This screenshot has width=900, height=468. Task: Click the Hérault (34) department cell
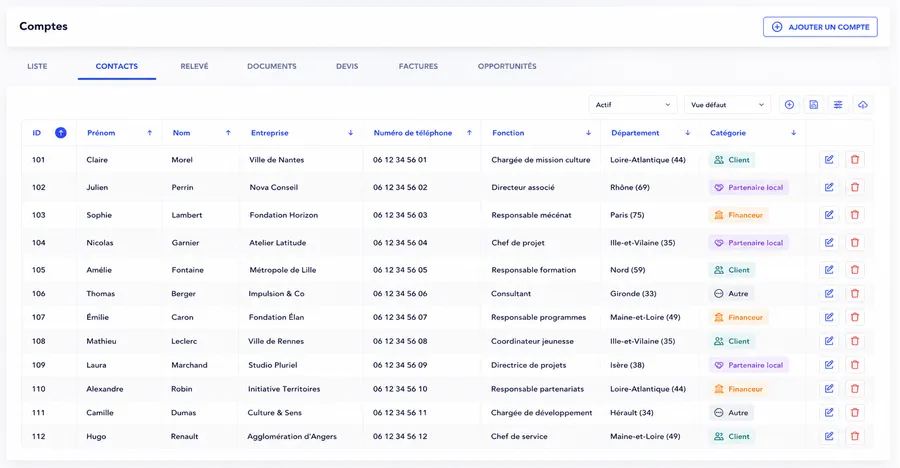[632, 412]
